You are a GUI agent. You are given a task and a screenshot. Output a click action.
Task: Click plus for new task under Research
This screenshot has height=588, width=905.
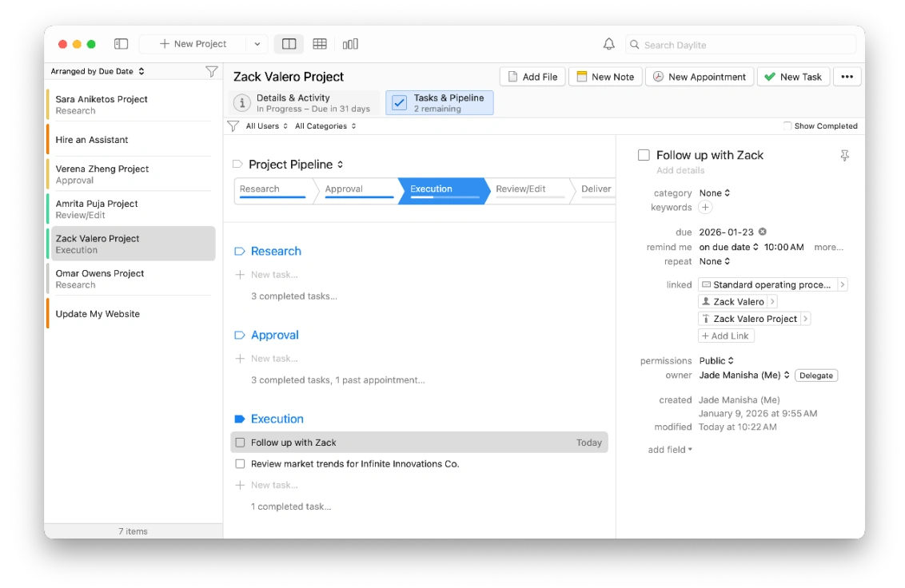pos(240,275)
